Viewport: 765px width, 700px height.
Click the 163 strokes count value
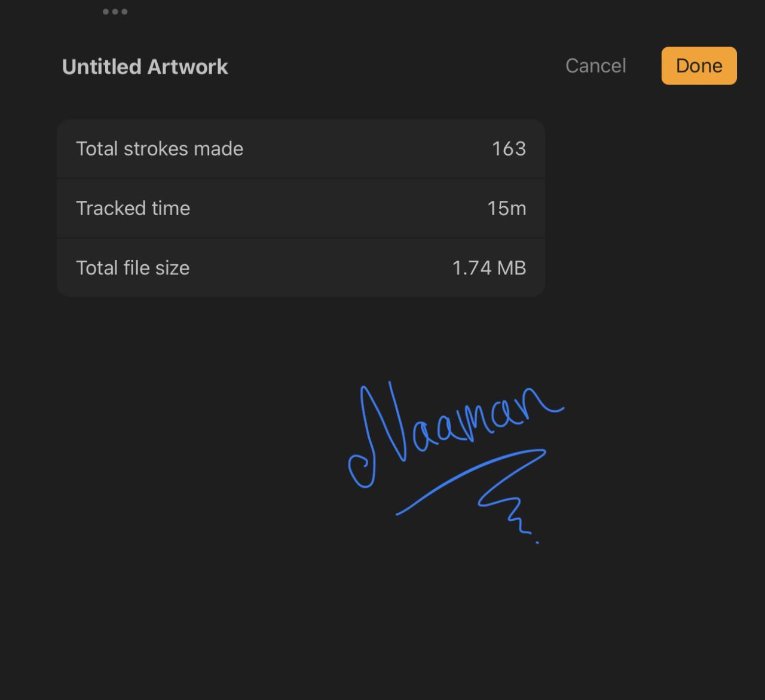coord(509,149)
